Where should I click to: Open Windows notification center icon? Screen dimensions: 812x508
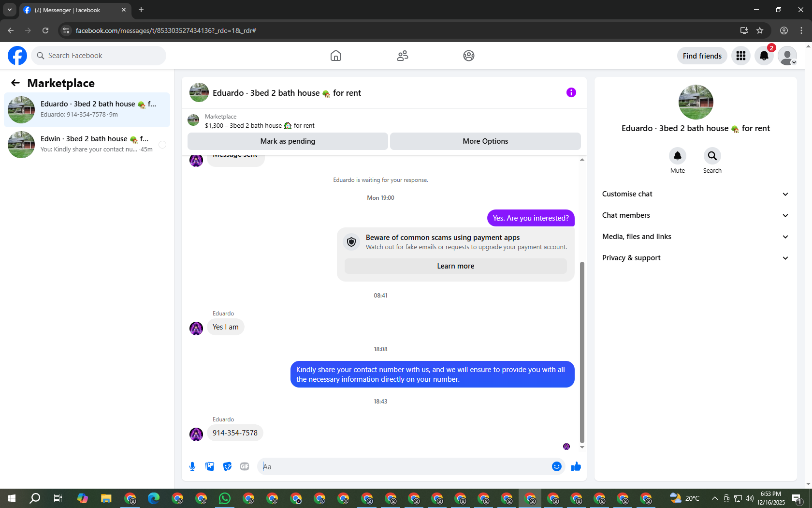[x=797, y=498]
